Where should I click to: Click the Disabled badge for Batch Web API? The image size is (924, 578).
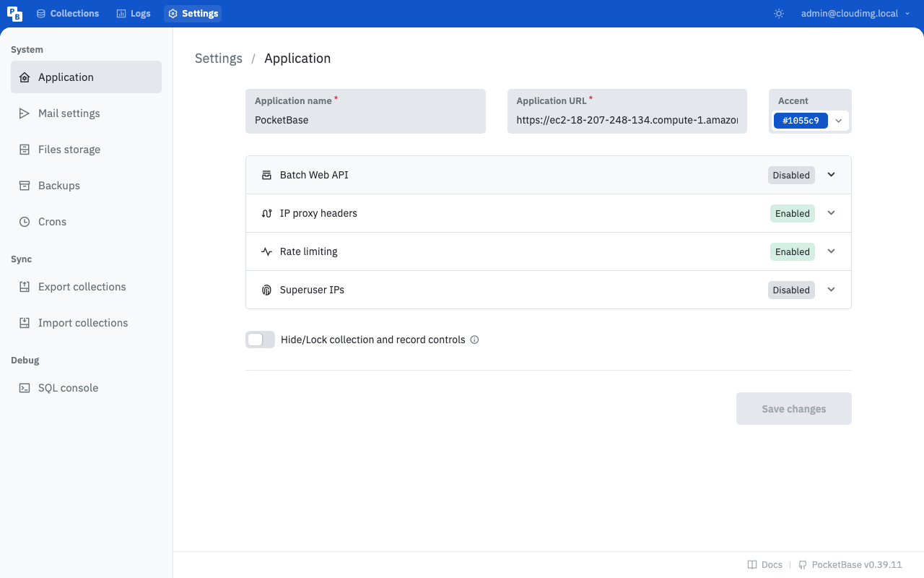pos(791,175)
